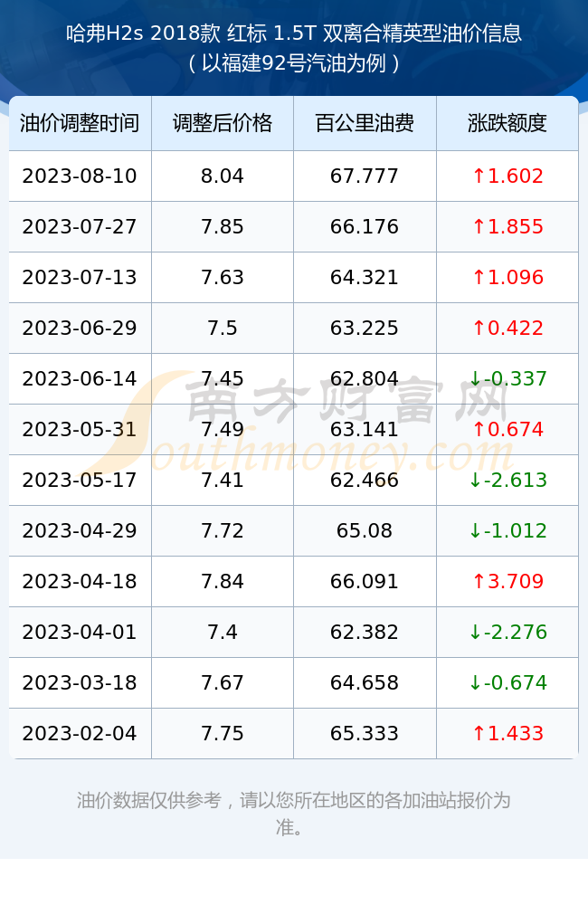
Task: Click the green down arrow beside -1.012
Action: pos(475,530)
